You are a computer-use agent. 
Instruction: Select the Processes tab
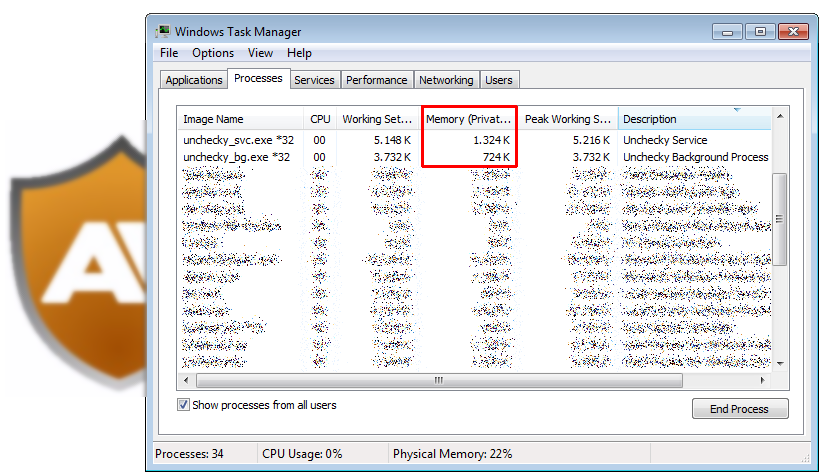(x=258, y=78)
